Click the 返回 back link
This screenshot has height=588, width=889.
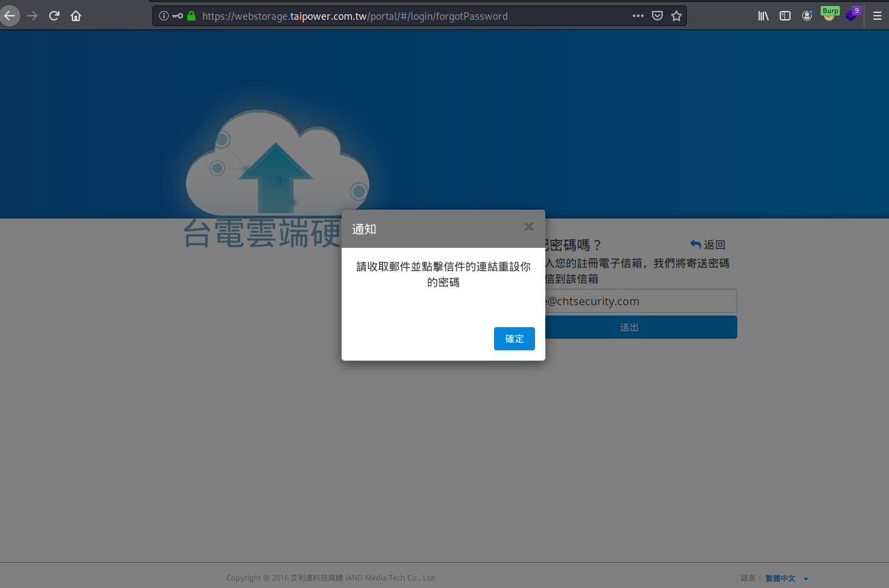pos(708,244)
